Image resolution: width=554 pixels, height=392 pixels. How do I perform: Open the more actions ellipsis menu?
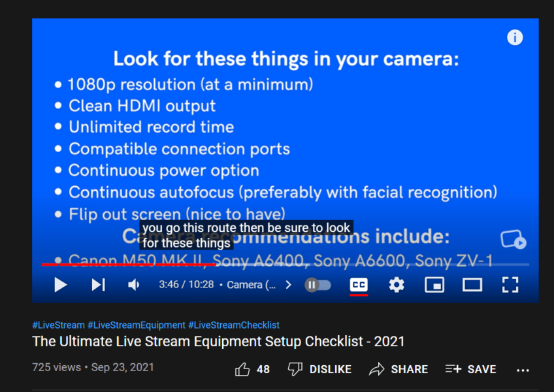click(523, 370)
